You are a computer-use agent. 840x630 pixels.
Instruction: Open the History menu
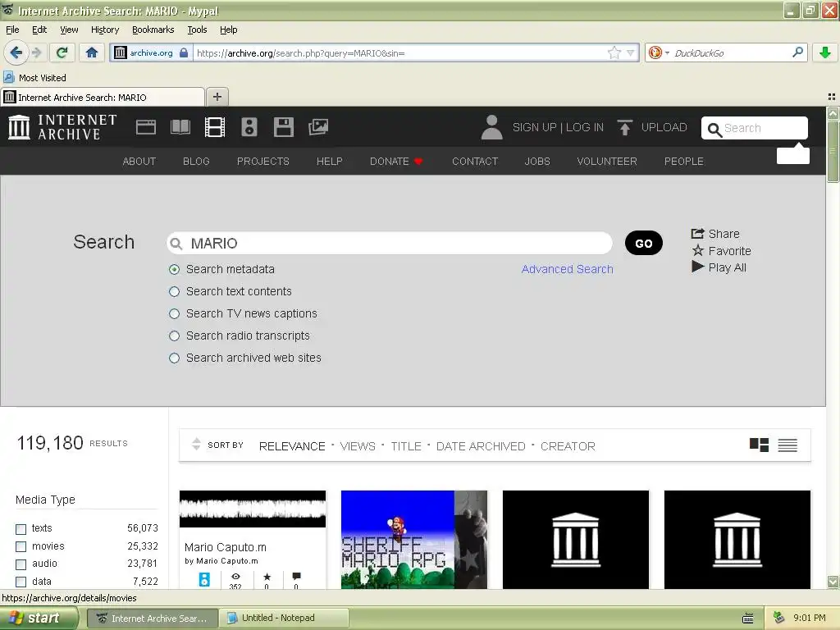pyautogui.click(x=104, y=30)
